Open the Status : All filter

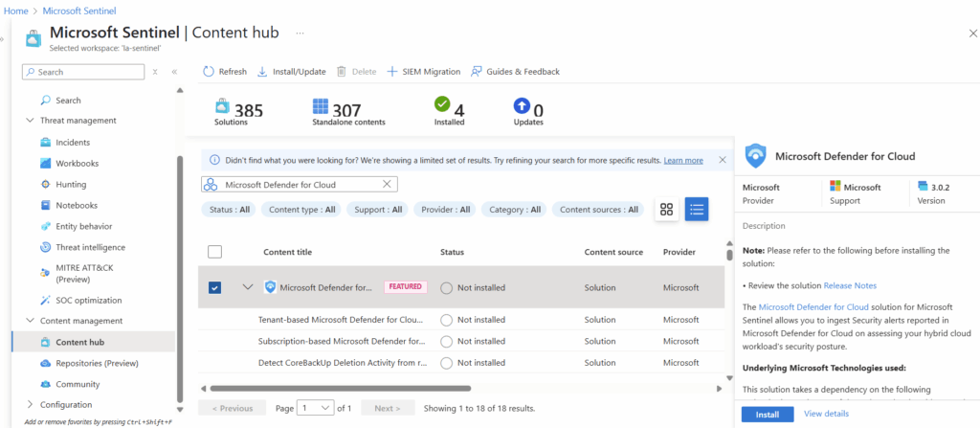[230, 210]
